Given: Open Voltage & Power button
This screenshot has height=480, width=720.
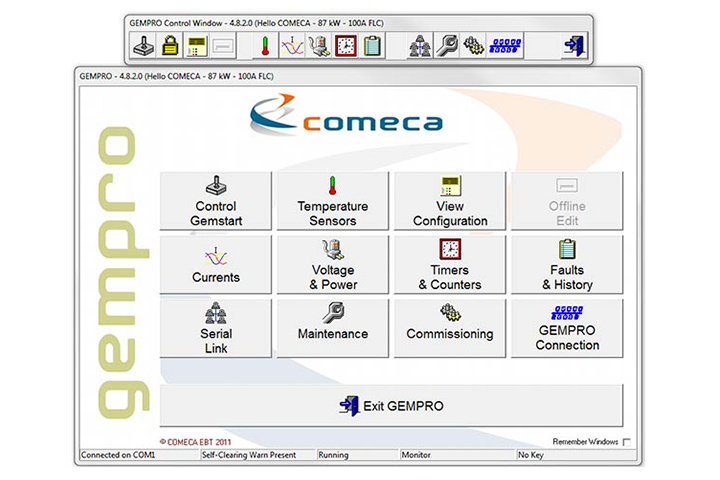Looking at the screenshot, I should [x=333, y=265].
